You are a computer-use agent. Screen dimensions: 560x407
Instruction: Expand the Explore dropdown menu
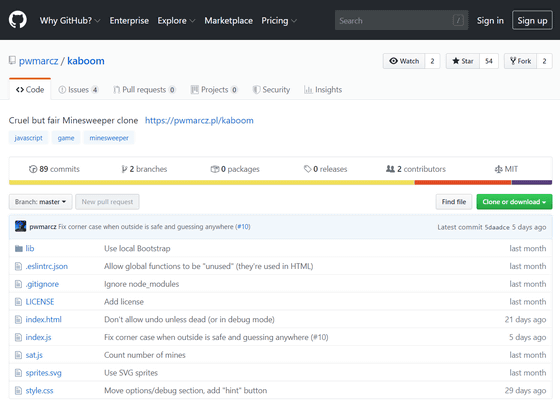pyautogui.click(x=176, y=21)
